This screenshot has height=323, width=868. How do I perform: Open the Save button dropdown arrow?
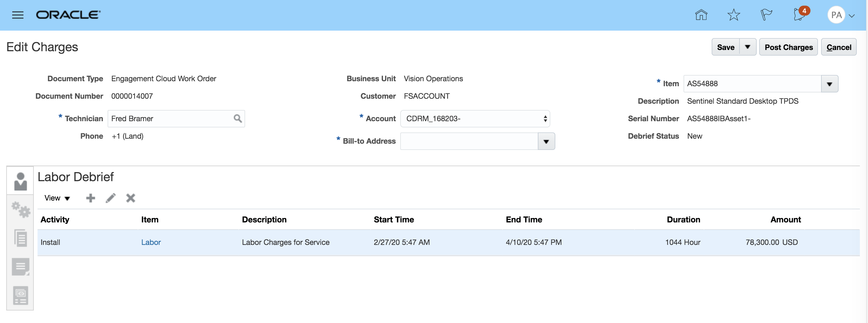click(x=747, y=47)
